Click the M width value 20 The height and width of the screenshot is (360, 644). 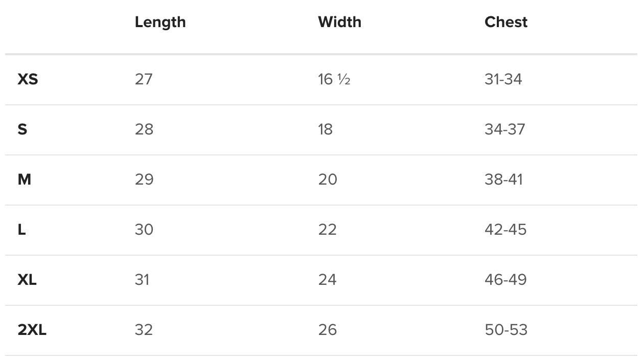327,179
